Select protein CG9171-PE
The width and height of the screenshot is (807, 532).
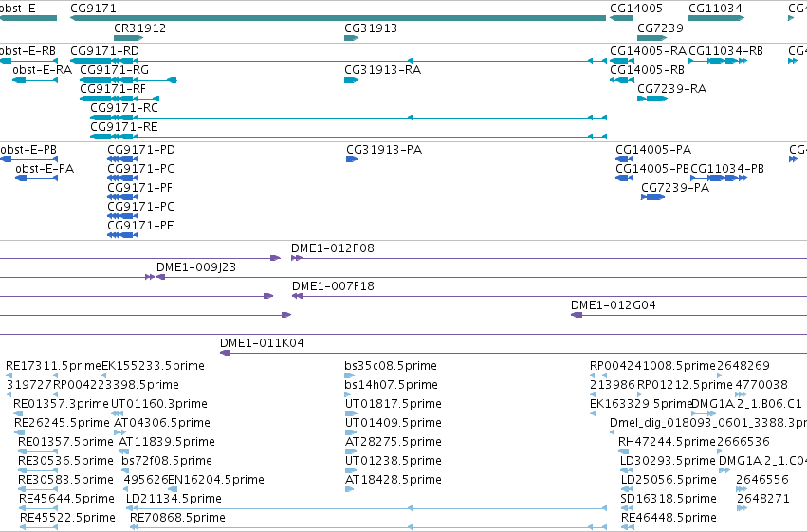coord(123,235)
